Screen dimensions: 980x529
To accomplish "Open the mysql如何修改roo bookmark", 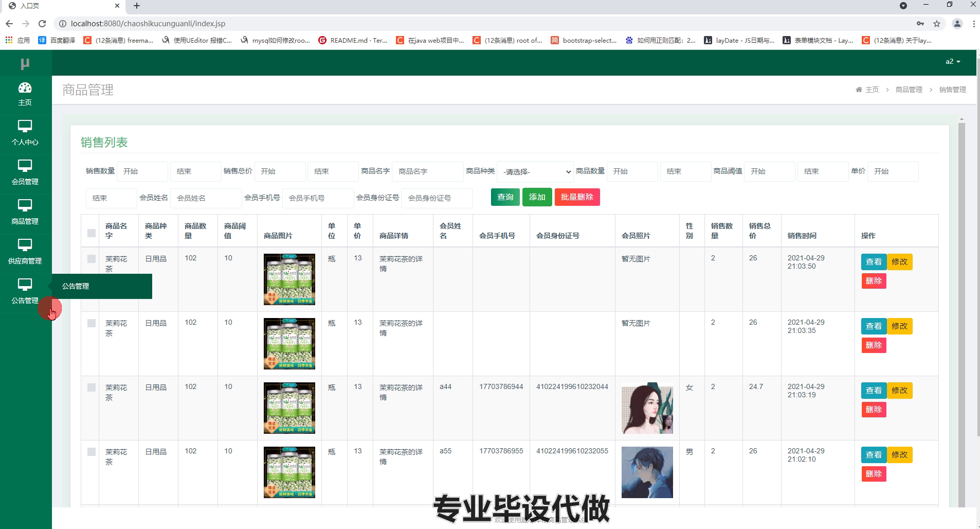I will click(x=275, y=40).
